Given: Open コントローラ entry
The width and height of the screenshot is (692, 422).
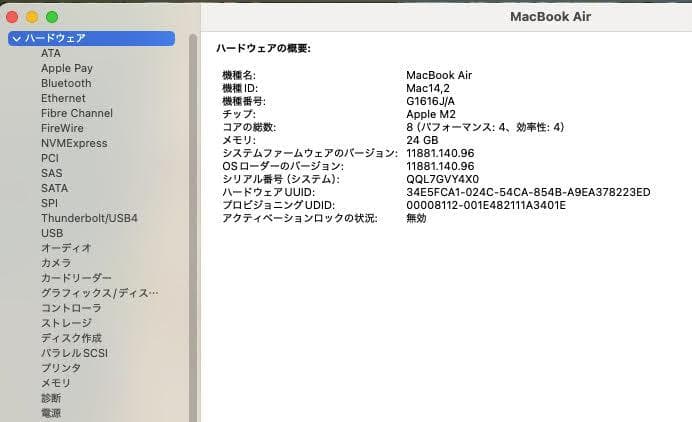Looking at the screenshot, I should pos(71,308).
